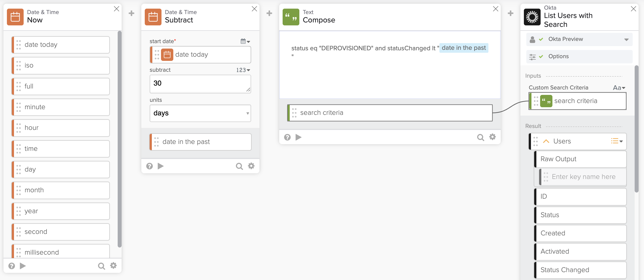Click the search magnifier on Compose card
The height and width of the screenshot is (280, 644).
480,137
